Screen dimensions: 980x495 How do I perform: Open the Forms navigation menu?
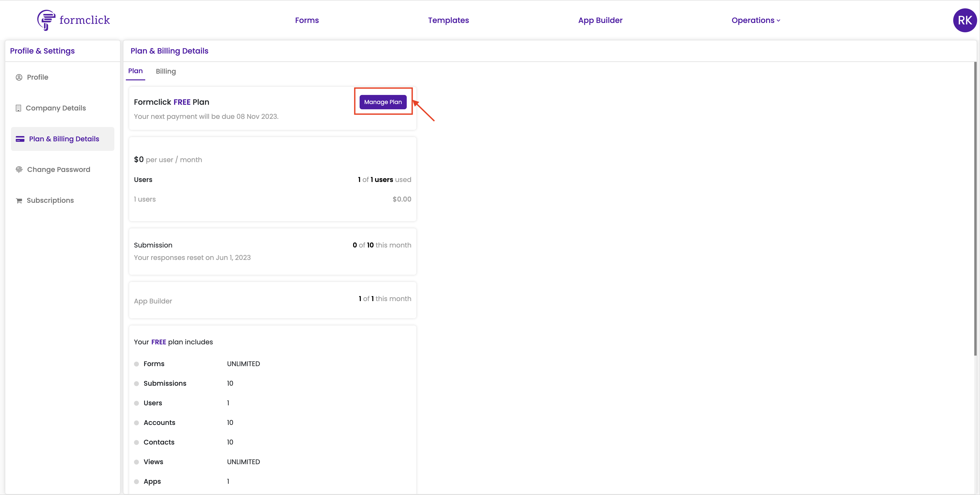pyautogui.click(x=307, y=20)
